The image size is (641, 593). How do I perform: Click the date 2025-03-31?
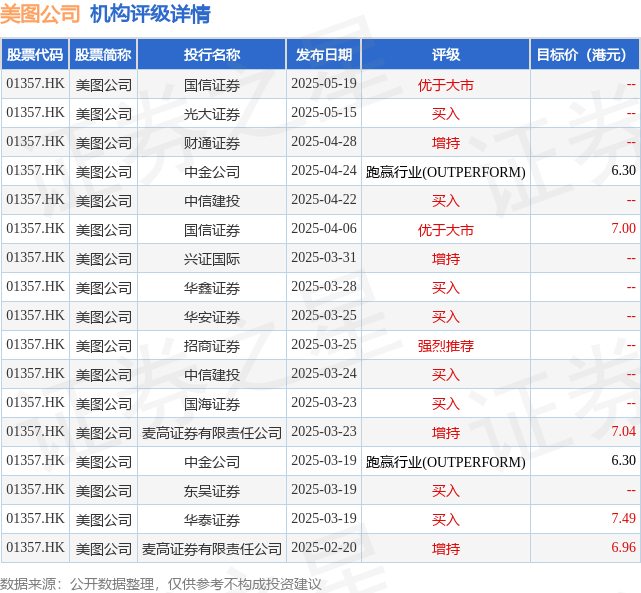tap(324, 258)
